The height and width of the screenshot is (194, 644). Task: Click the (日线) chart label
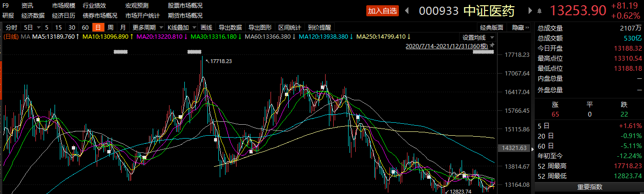[x=11, y=37]
